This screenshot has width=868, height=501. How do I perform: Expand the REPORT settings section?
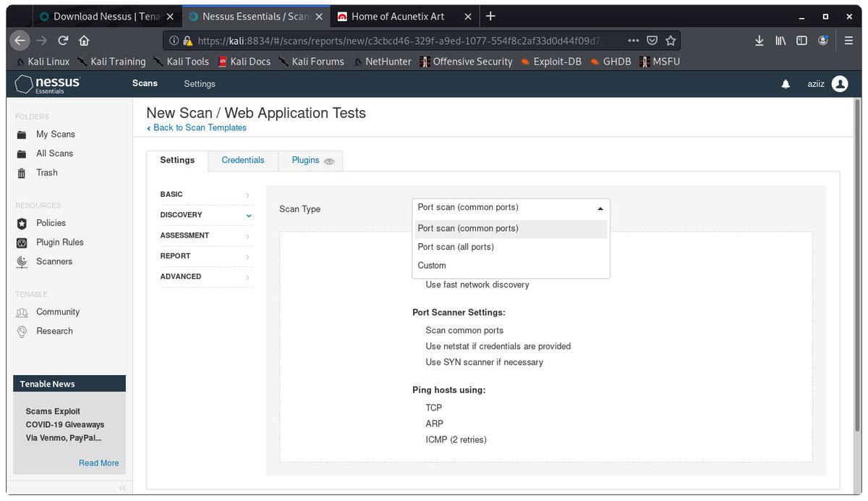(x=206, y=256)
